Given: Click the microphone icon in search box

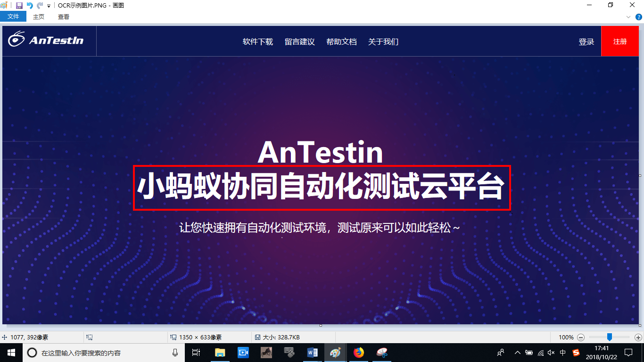Looking at the screenshot, I should click(175, 353).
